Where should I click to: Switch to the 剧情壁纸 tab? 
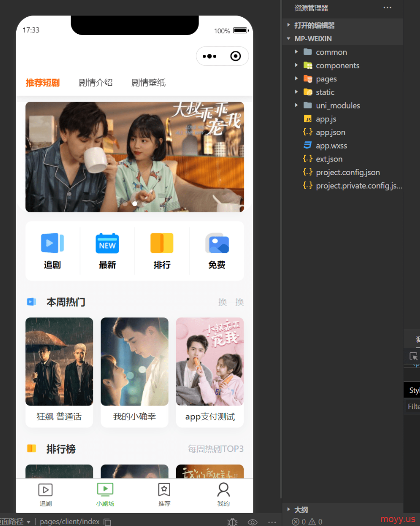149,82
